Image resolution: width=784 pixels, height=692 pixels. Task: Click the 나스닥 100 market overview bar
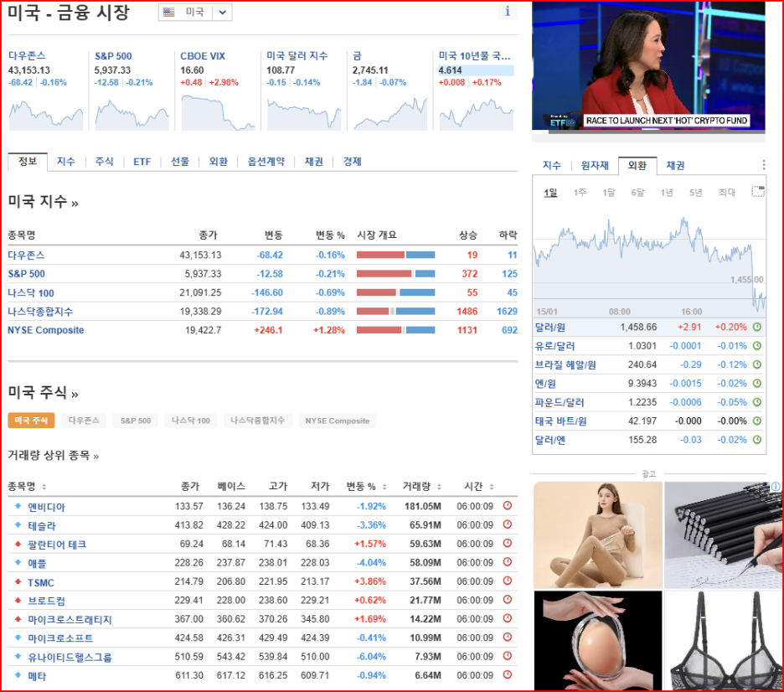(395, 292)
